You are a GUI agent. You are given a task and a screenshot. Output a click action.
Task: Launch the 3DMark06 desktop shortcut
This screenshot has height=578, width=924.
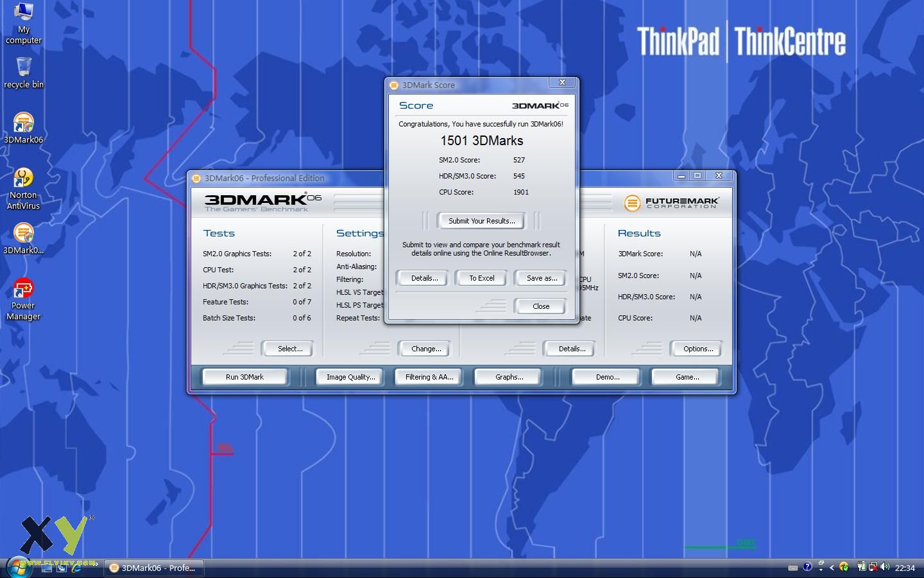click(x=24, y=128)
